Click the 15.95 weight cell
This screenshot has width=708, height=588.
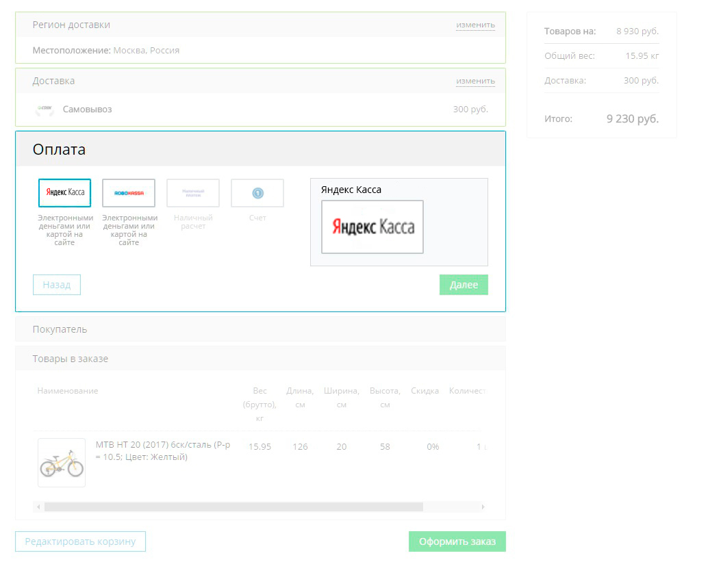pos(260,447)
